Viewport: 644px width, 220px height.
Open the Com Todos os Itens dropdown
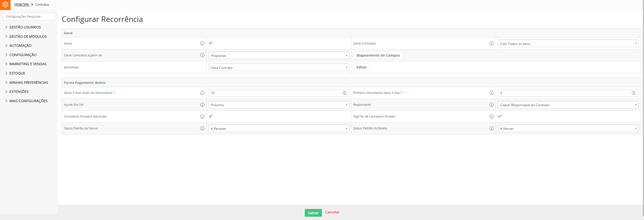point(568,44)
